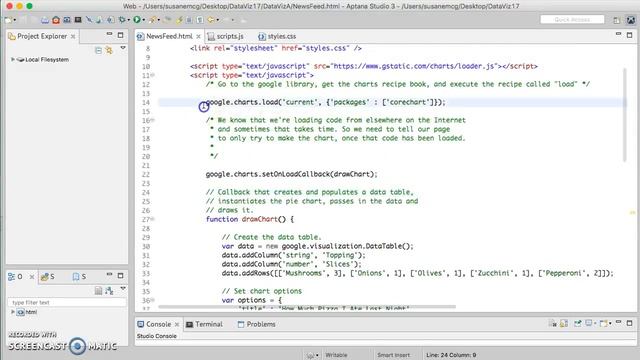Screen dimensions: 640x360
Task: Switch to the scripts.js editor tab
Action: pyautogui.click(x=226, y=36)
